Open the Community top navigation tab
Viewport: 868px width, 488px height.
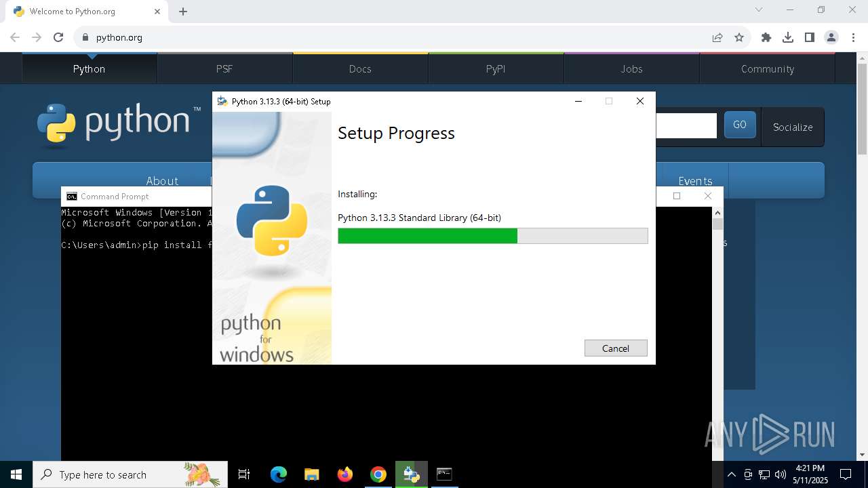pyautogui.click(x=767, y=68)
